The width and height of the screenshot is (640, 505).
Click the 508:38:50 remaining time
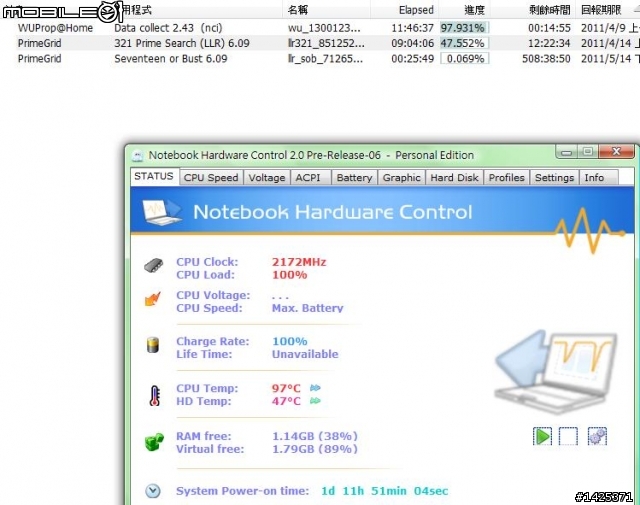546,59
